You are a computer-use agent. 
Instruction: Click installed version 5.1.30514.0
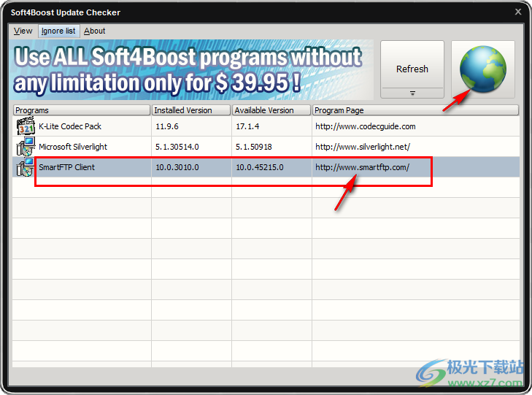(177, 147)
